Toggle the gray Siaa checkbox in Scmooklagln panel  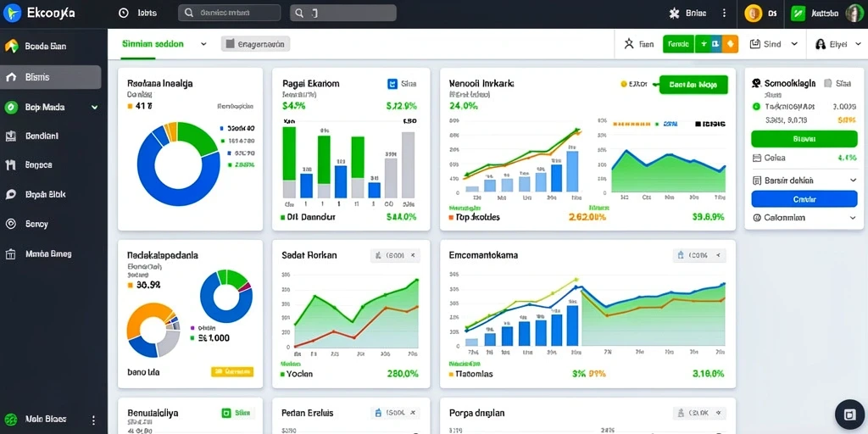pyautogui.click(x=827, y=84)
